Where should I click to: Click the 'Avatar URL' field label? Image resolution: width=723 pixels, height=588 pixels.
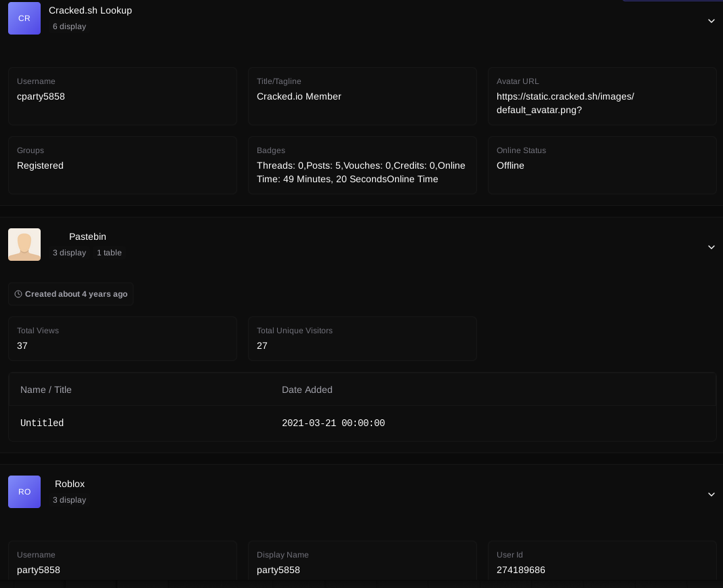[x=518, y=81]
